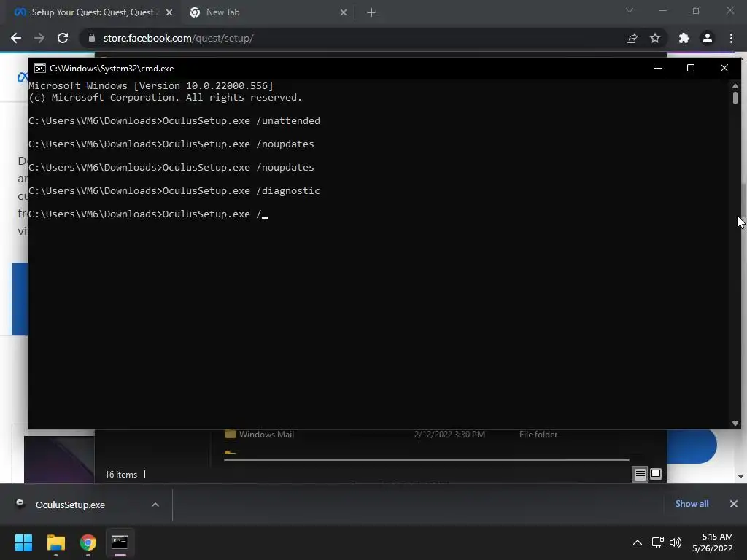This screenshot has height=560, width=747.
Task: Expand OculusSetup.exe download options chevron
Action: [155, 505]
